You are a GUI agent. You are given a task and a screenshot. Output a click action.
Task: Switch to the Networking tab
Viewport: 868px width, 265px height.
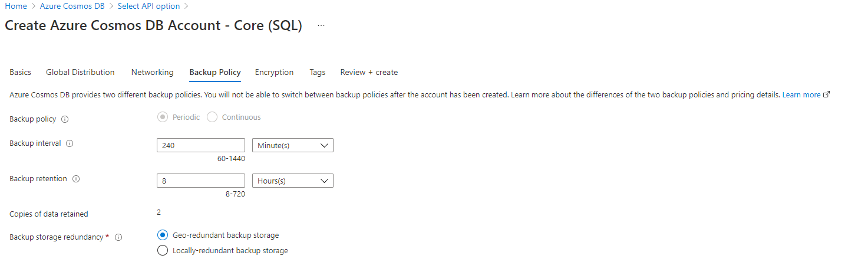153,72
